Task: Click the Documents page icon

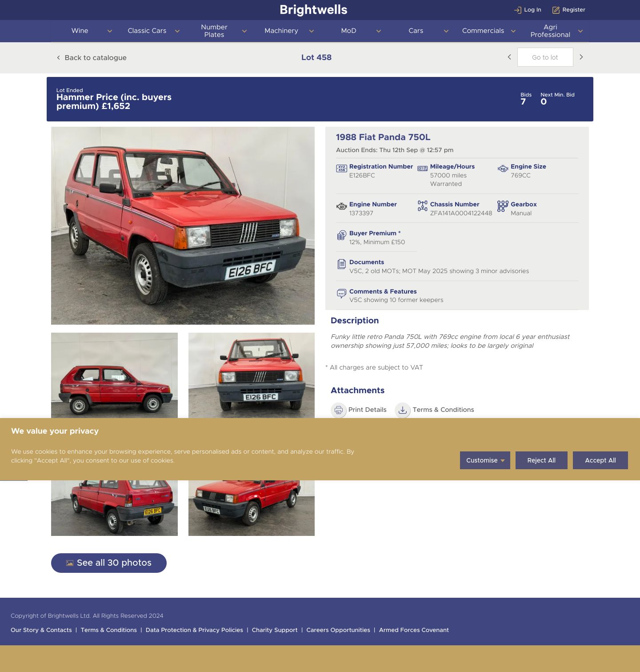Action: 341,264
